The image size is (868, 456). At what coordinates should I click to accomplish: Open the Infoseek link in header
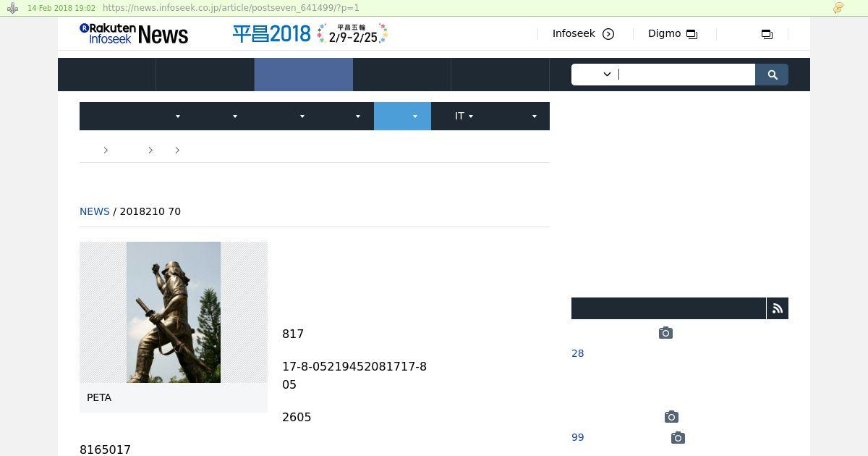click(574, 33)
